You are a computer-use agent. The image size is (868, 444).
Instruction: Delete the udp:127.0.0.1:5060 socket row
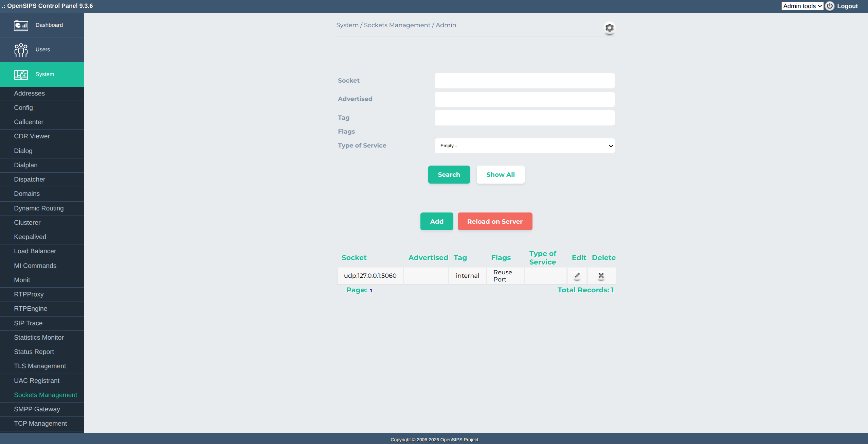click(x=601, y=276)
